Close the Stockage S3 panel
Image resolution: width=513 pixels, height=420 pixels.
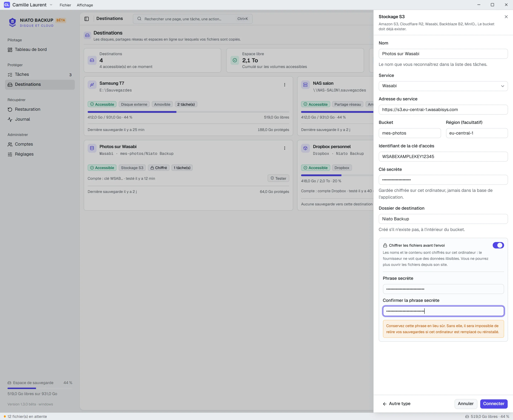[x=506, y=17]
